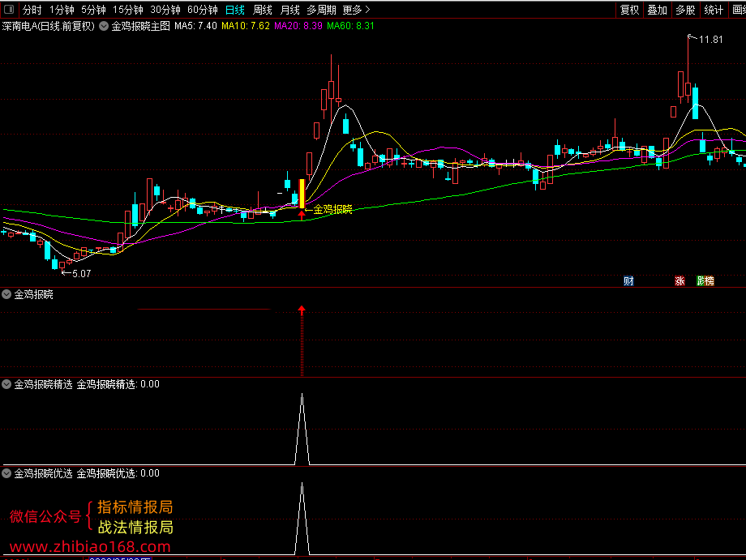The image size is (746, 560).
Task: Click 金鸡报晓精选: 0.00 value text
Action: click(118, 384)
